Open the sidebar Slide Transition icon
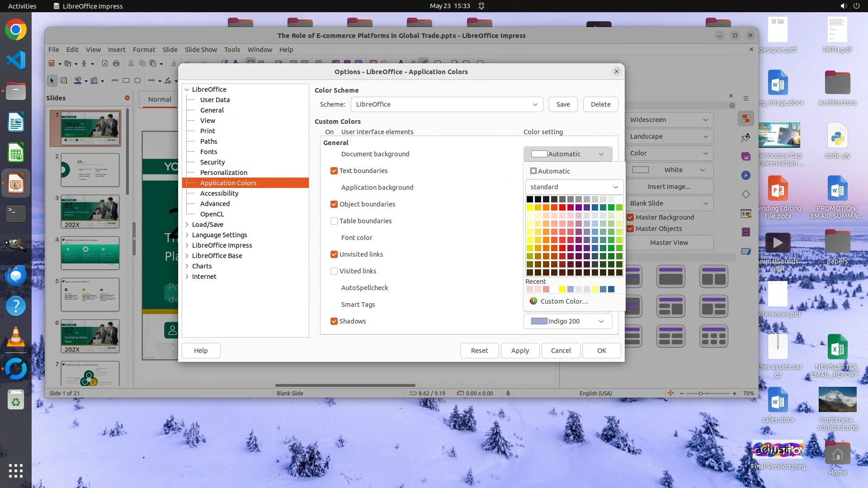 coord(746,213)
